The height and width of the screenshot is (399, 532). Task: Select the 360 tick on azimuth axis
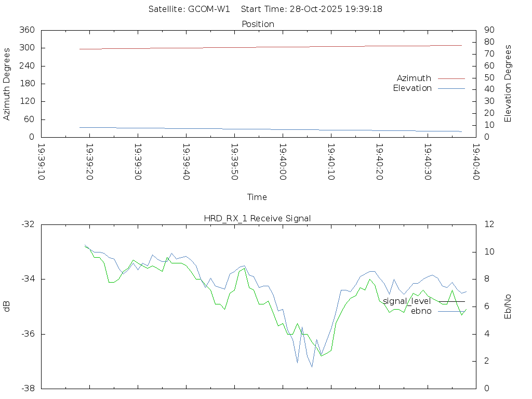[x=26, y=30]
